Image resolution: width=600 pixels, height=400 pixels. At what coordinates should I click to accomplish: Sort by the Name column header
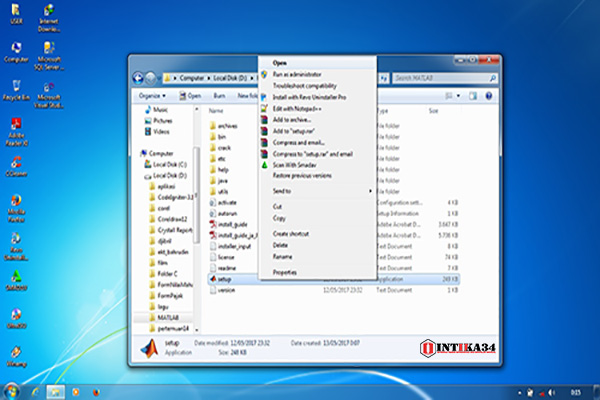coord(216,111)
